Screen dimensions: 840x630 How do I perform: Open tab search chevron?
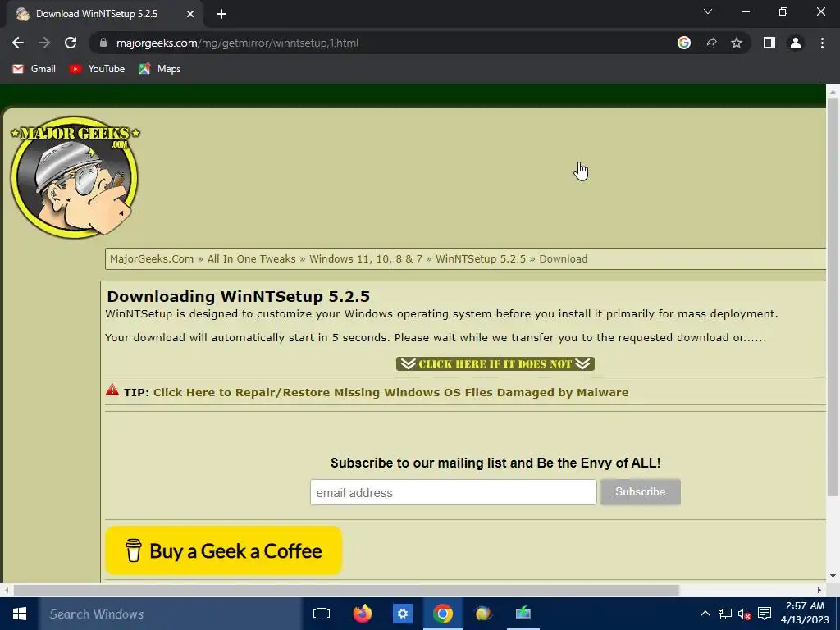pyautogui.click(x=708, y=11)
